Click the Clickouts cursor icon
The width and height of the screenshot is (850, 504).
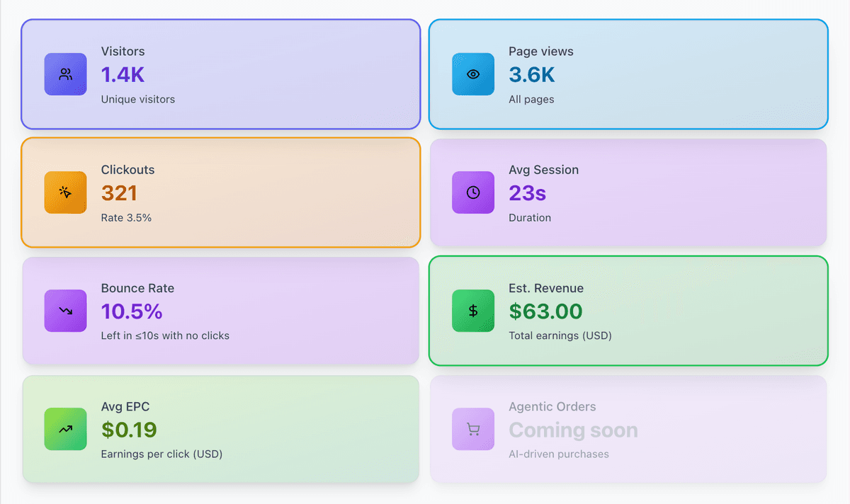pyautogui.click(x=66, y=193)
